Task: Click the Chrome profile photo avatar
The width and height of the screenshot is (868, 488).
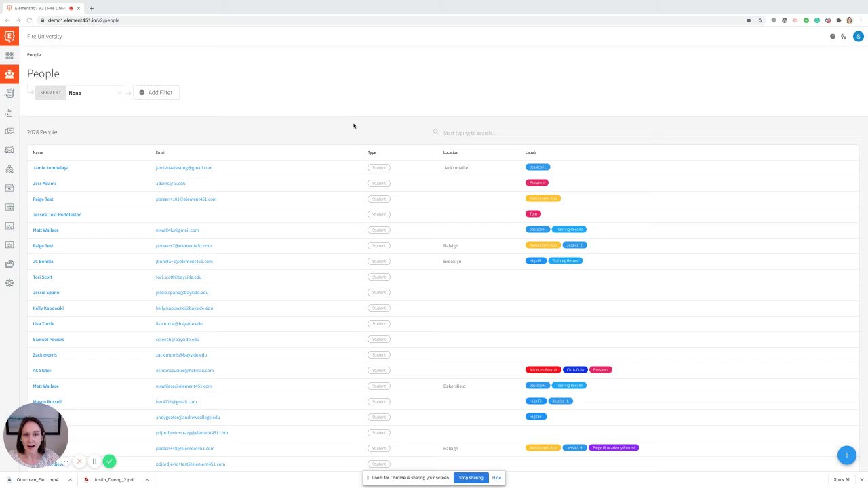Action: coord(850,20)
